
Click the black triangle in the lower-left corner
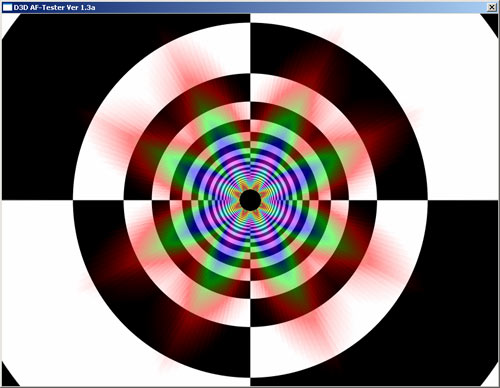click(8, 377)
